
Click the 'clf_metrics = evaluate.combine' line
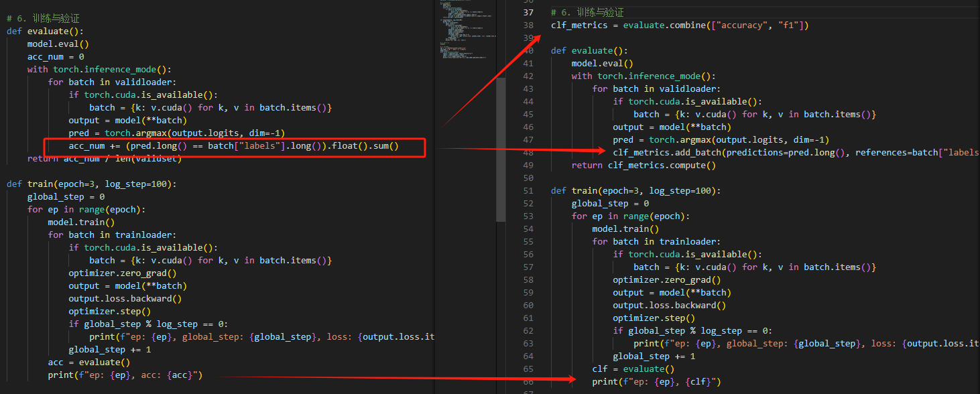coord(680,25)
